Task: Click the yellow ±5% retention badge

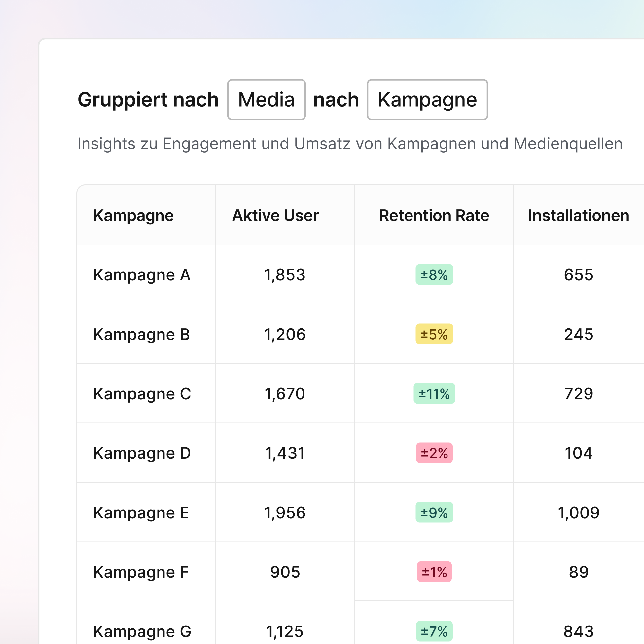Action: (434, 334)
